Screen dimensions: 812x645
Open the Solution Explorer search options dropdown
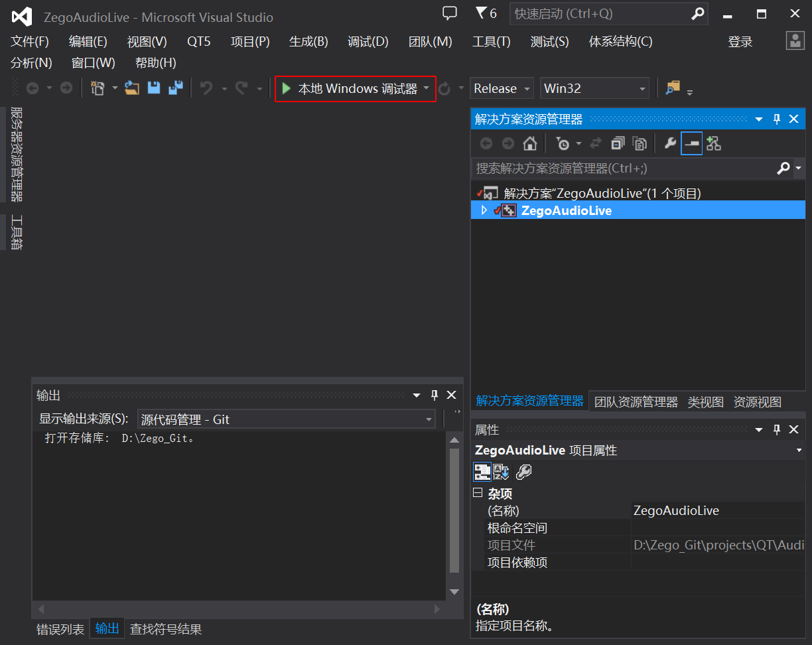pyautogui.click(x=799, y=168)
